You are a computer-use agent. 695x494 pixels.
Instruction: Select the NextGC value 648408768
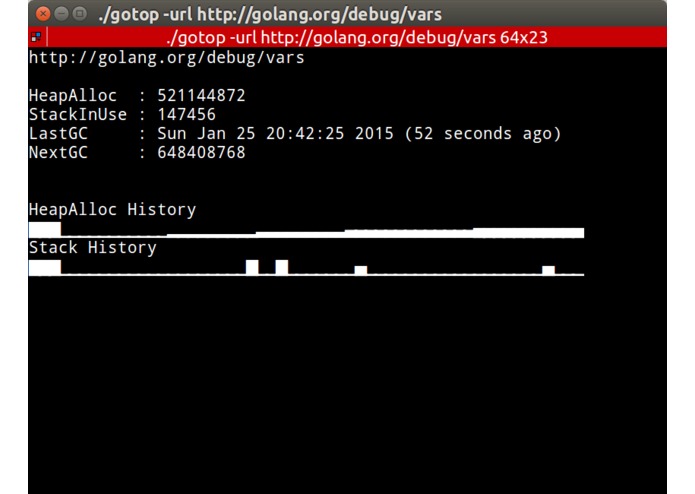pyautogui.click(x=201, y=152)
